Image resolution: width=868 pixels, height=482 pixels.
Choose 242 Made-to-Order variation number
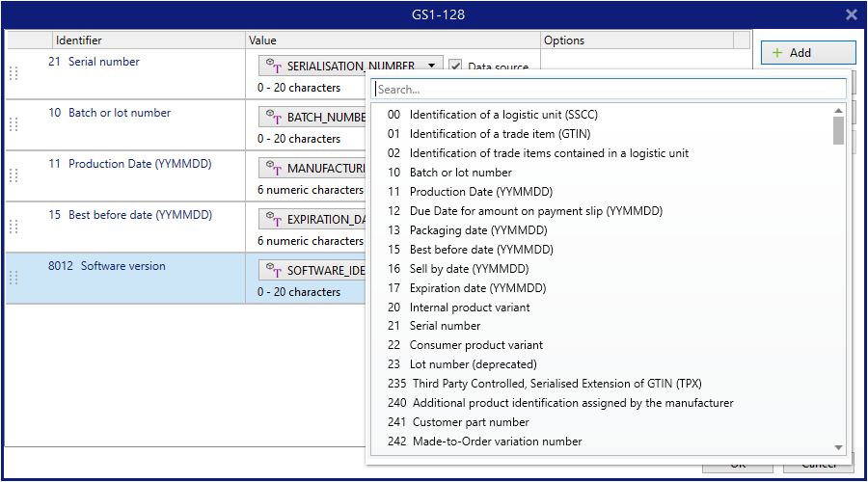(485, 442)
